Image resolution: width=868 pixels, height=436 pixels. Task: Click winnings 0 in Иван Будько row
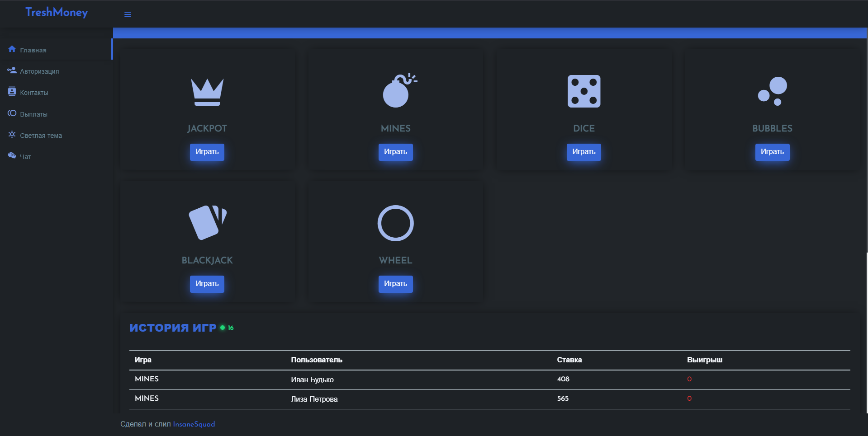point(689,379)
